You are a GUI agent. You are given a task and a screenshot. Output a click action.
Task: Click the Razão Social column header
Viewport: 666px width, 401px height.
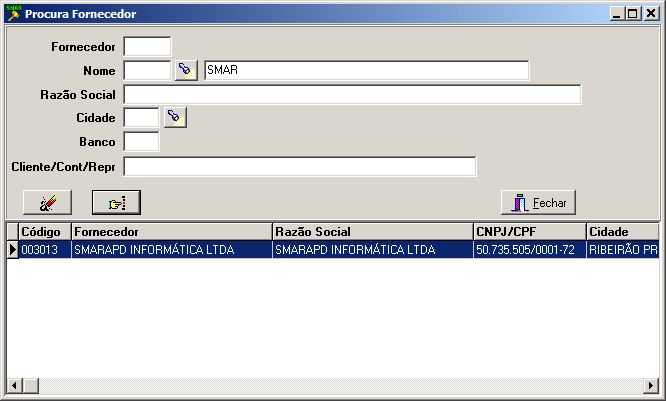click(x=373, y=232)
